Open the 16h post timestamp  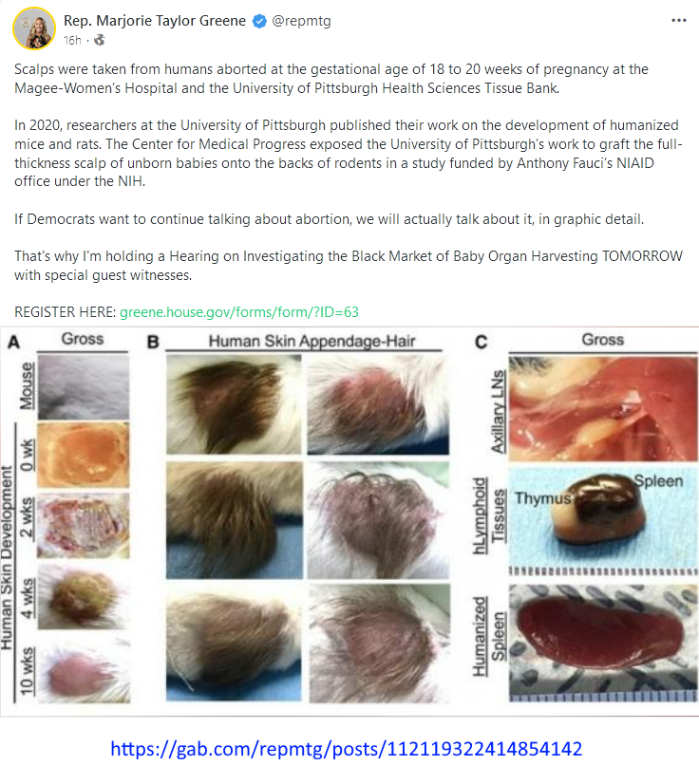(72, 41)
